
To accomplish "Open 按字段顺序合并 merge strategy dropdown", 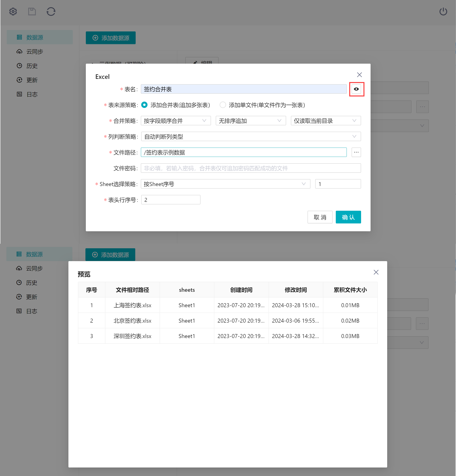I will (x=176, y=121).
